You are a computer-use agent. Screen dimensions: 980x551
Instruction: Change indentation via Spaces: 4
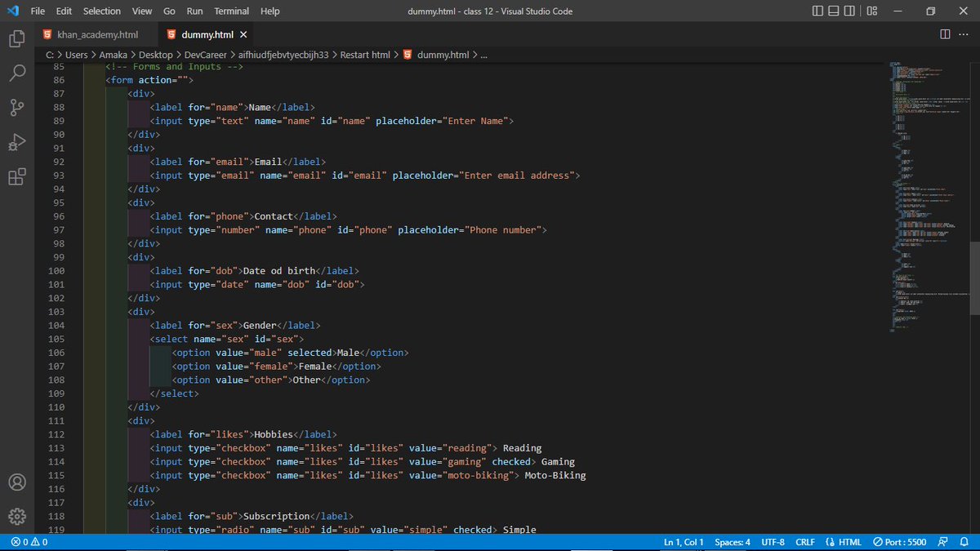[733, 542]
